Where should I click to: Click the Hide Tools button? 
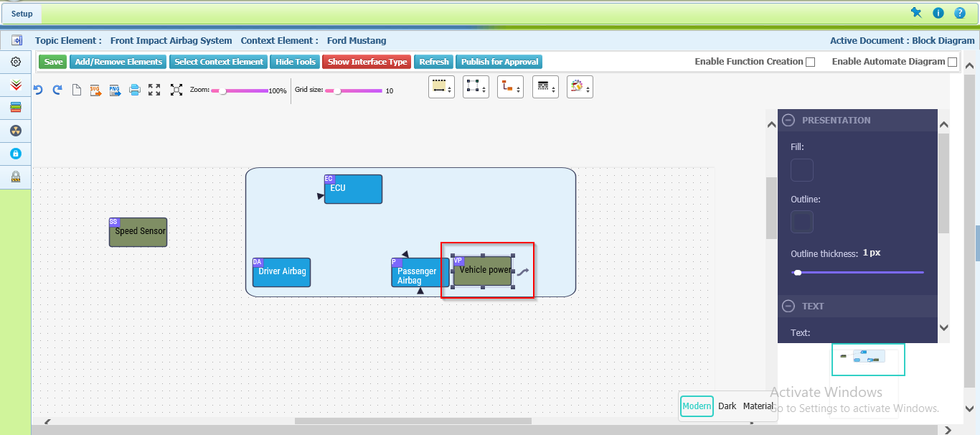click(x=295, y=62)
